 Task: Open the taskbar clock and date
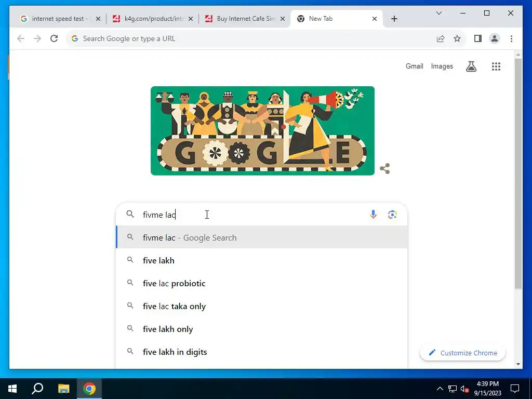[487, 389]
